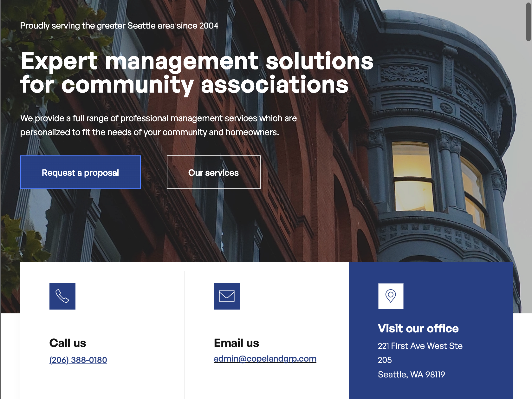Click the Call us heading
The width and height of the screenshot is (532, 399).
(x=68, y=343)
